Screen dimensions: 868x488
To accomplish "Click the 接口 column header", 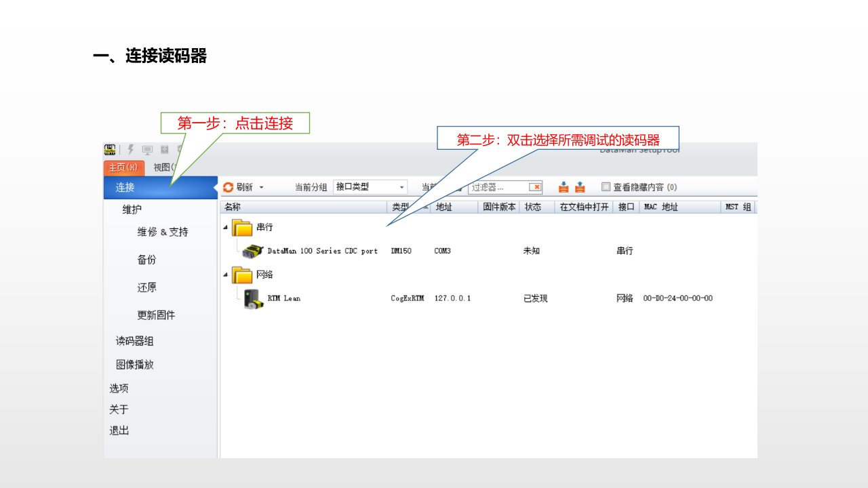I will click(627, 207).
